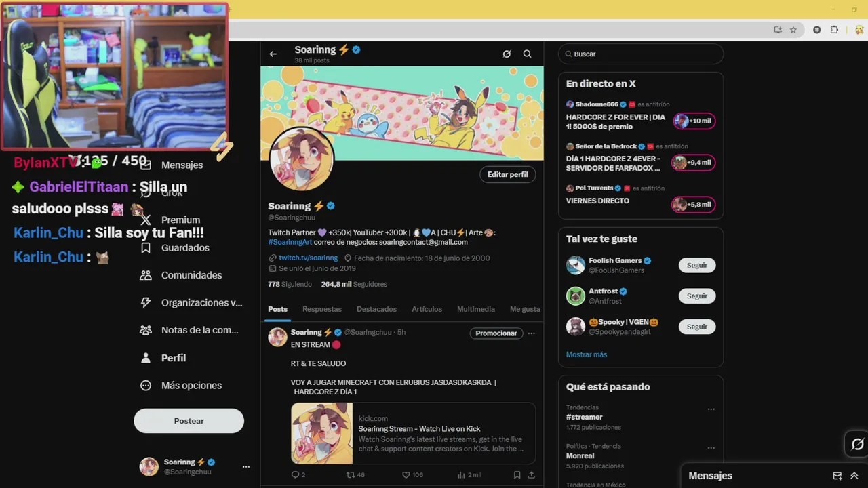Click the repost icon showing 46

(x=351, y=475)
